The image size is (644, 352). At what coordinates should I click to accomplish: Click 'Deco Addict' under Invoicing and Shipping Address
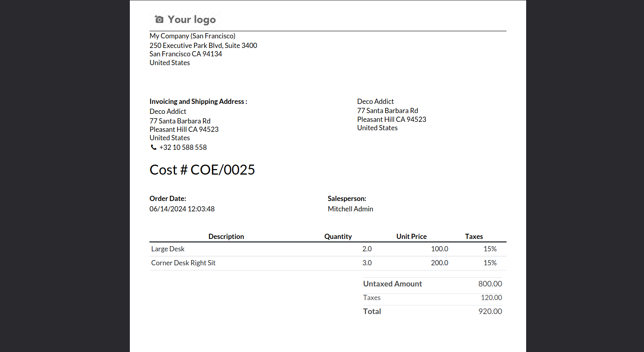(168, 111)
